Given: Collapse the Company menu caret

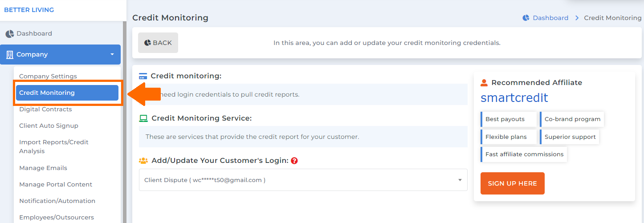Looking at the screenshot, I should coord(112,55).
